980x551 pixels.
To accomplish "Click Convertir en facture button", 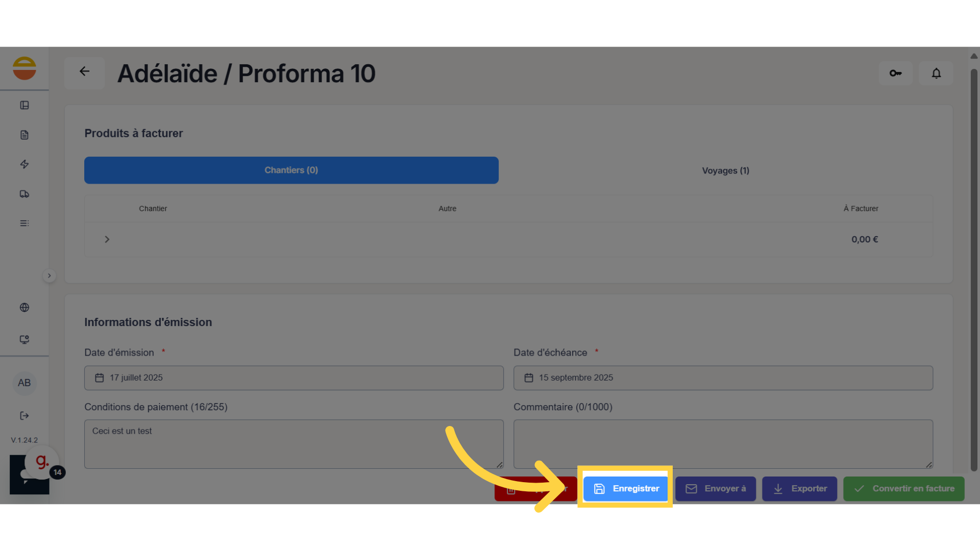I will [903, 489].
